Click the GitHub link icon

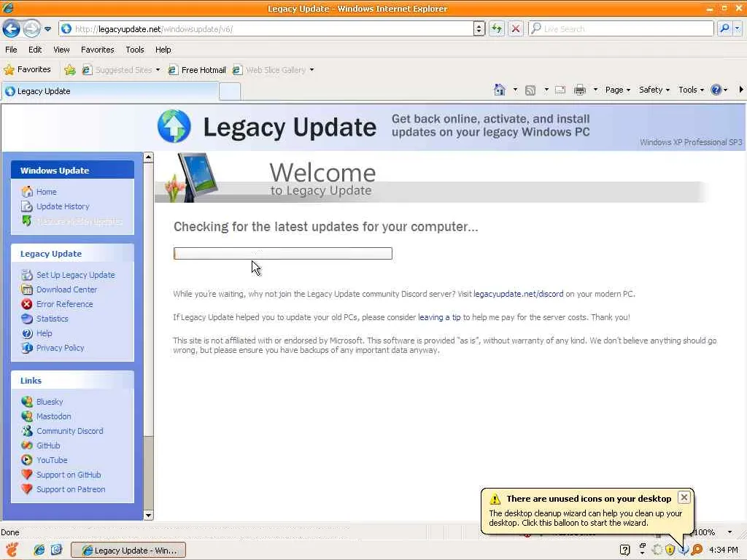click(27, 446)
